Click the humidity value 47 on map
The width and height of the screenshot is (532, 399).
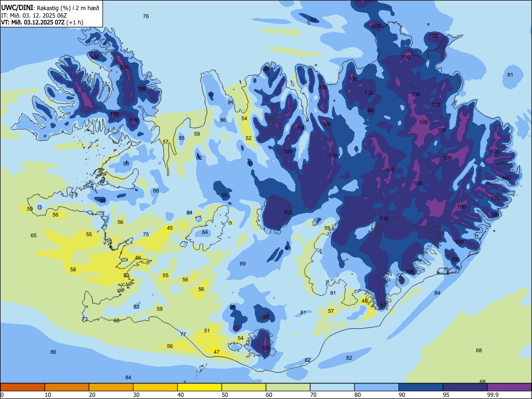(x=217, y=352)
